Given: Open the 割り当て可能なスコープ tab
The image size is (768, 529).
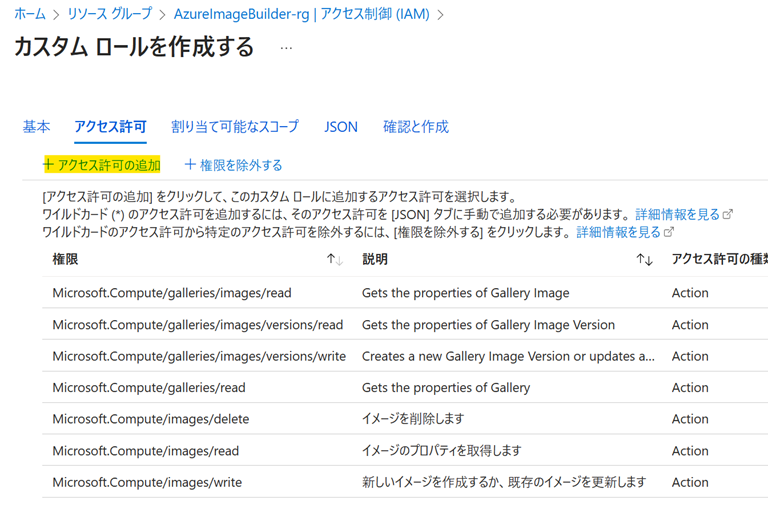Looking at the screenshot, I should 235,127.
